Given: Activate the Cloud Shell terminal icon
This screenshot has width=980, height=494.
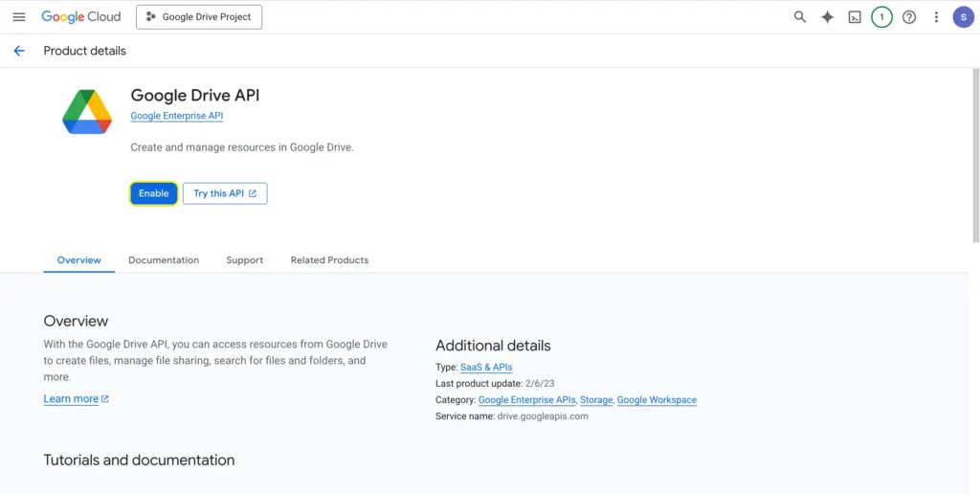Looking at the screenshot, I should coord(855,17).
